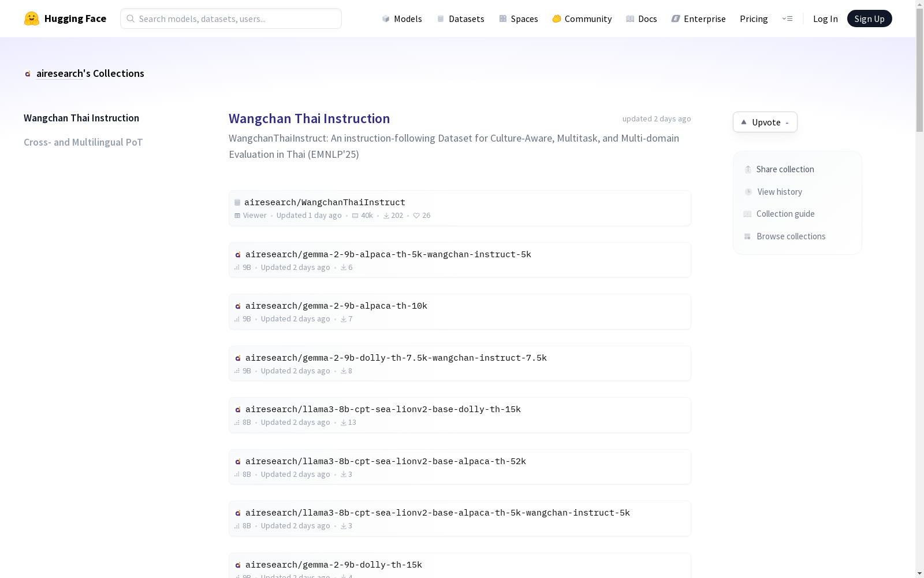The image size is (924, 578).
Task: Click the Hugging Face logo icon
Action: click(x=32, y=18)
